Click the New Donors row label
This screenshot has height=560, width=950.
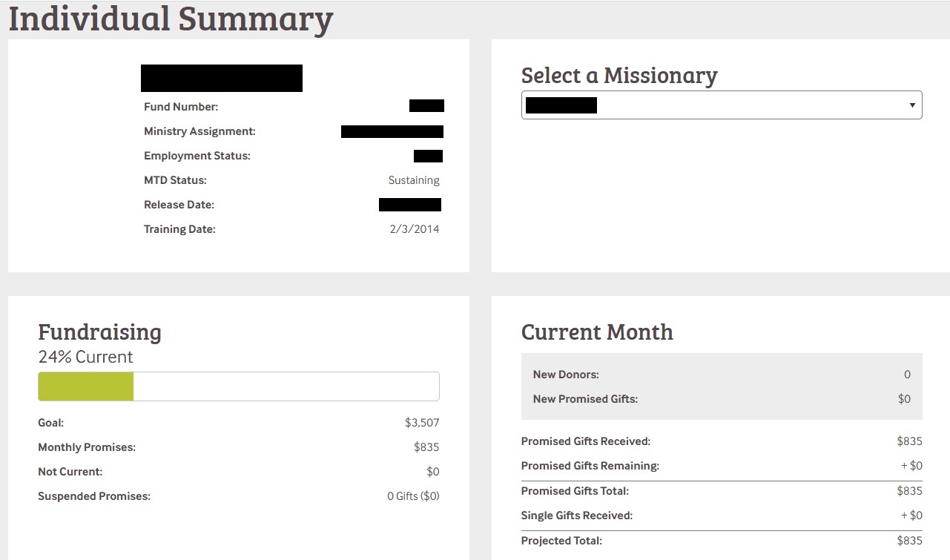566,375
